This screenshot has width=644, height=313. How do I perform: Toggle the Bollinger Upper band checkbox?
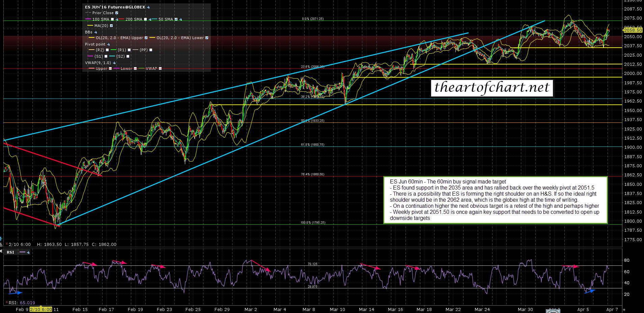[x=146, y=38]
